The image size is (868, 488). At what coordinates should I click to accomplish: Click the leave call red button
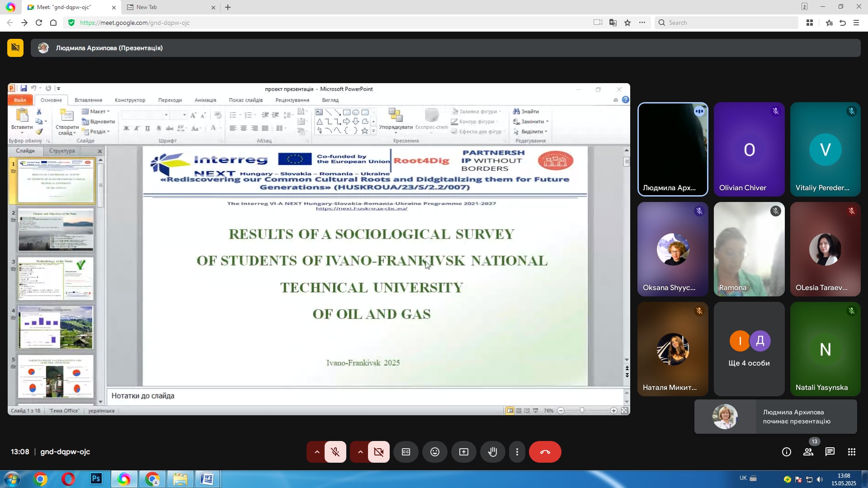coord(545,452)
